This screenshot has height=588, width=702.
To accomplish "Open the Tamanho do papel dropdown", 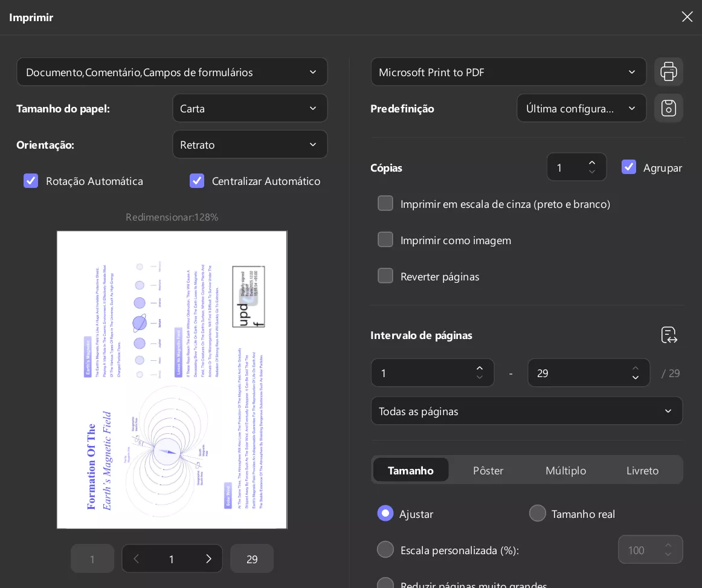I will tap(250, 108).
